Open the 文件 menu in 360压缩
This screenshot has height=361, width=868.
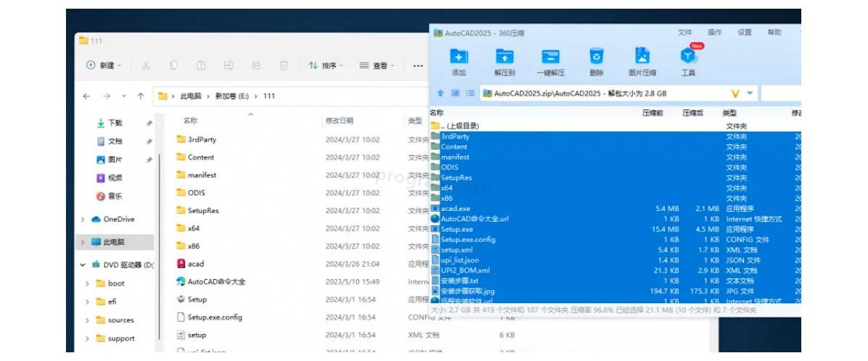(x=685, y=33)
